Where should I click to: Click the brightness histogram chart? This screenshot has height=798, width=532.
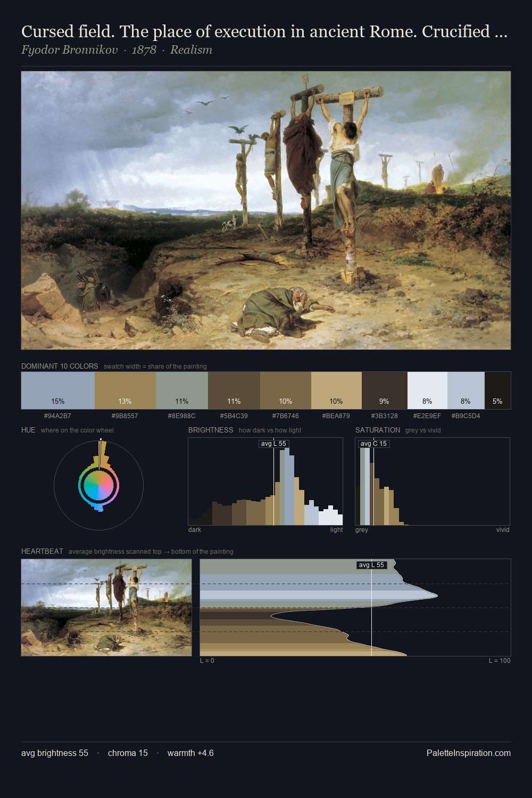click(x=265, y=481)
